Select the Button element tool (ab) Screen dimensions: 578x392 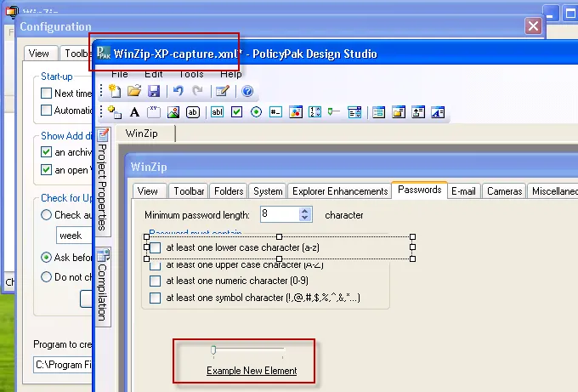click(193, 112)
